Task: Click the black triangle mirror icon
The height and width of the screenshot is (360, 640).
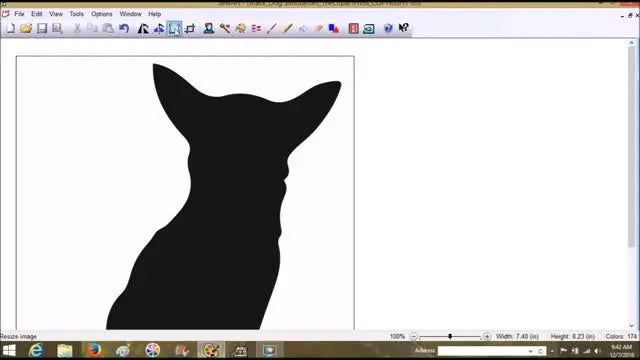Action: pyautogui.click(x=143, y=28)
